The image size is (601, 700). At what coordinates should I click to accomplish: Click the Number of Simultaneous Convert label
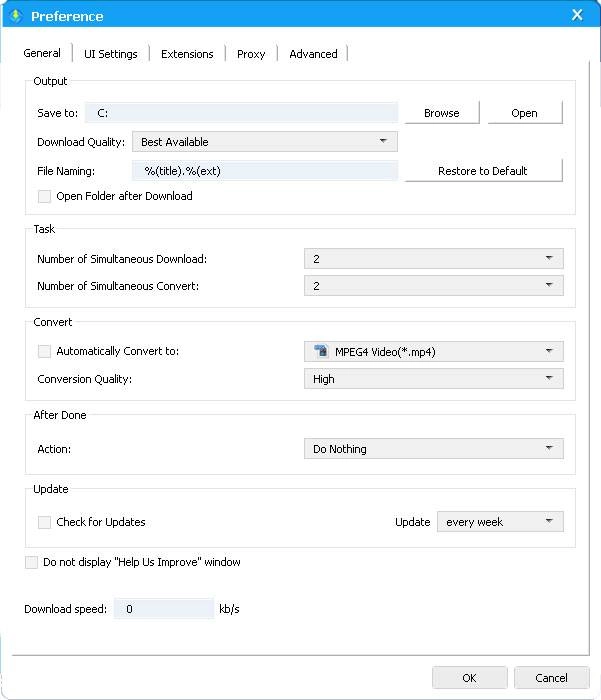(118, 286)
